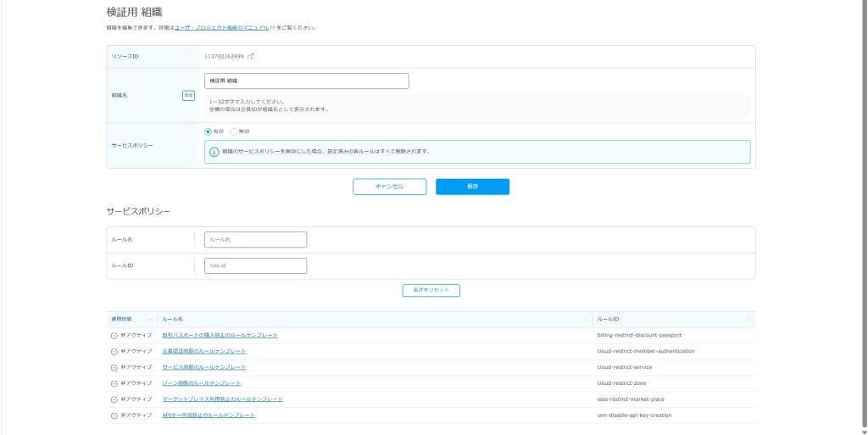Copy the resource ID with the copy icon

pyautogui.click(x=251, y=56)
